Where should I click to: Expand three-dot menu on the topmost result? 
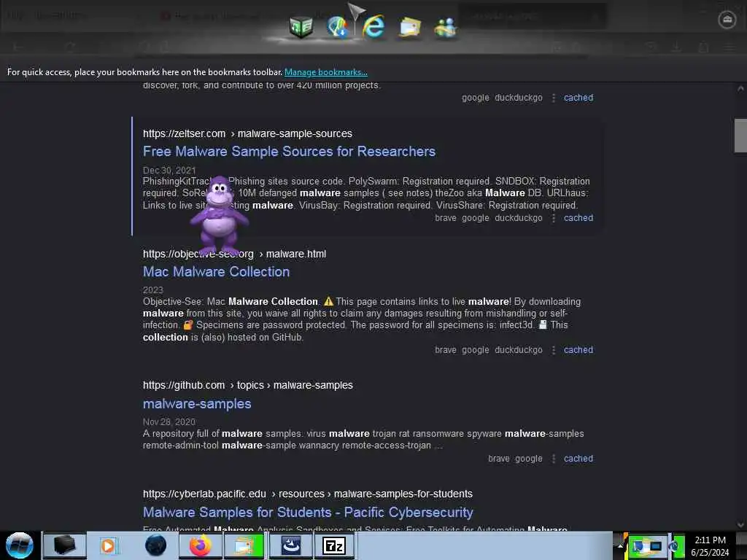click(x=554, y=98)
